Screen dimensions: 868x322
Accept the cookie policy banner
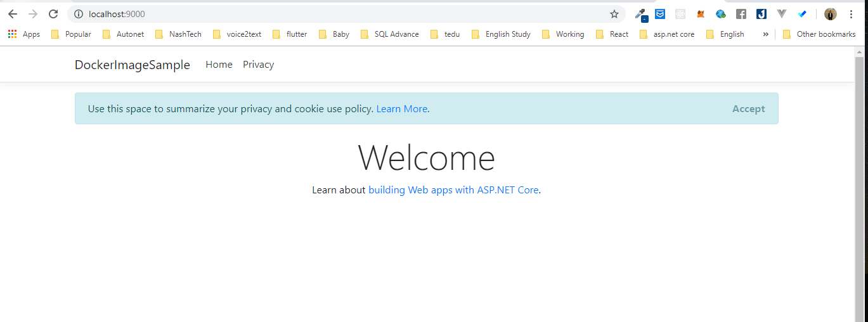(x=748, y=109)
